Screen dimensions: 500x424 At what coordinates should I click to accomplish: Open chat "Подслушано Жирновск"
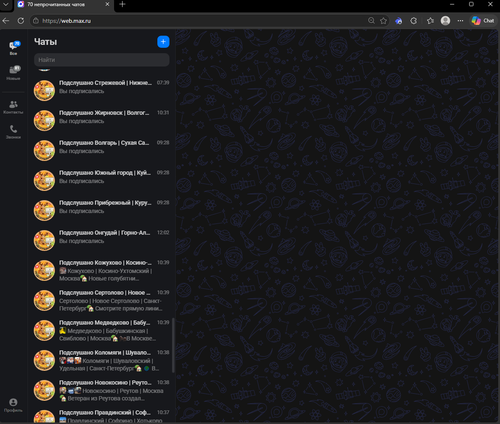pos(102,120)
